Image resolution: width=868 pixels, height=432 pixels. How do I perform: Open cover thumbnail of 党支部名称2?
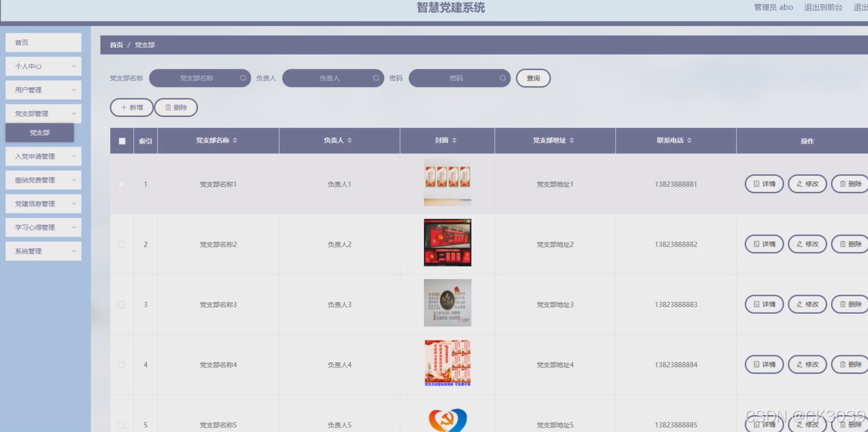click(x=447, y=242)
